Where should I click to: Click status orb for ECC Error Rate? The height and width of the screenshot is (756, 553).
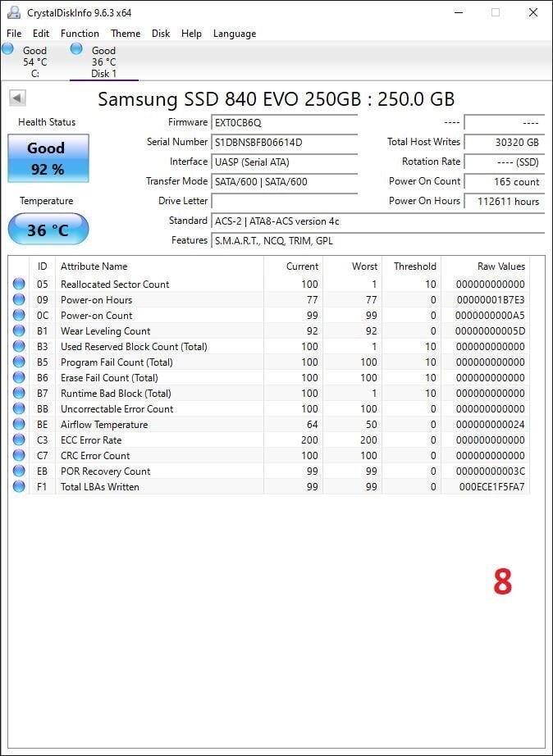click(19, 439)
